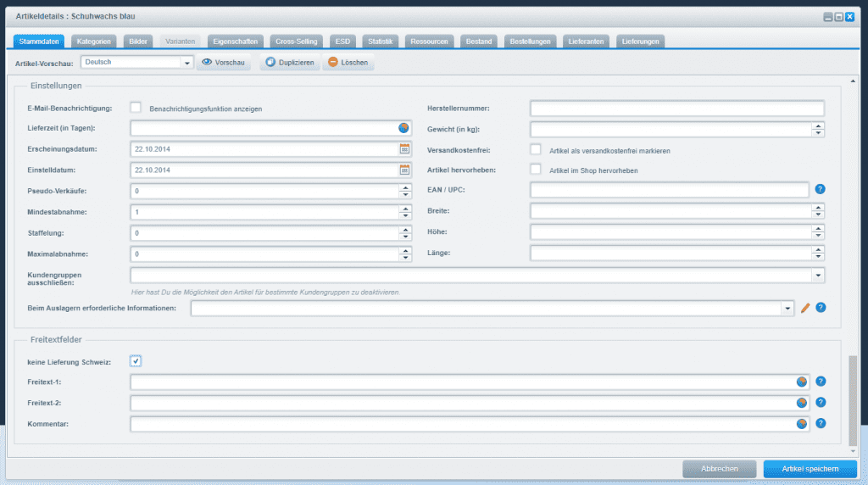The height and width of the screenshot is (485, 868).
Task: Uncheck keine Lieferung Schweiz
Action: pos(136,361)
